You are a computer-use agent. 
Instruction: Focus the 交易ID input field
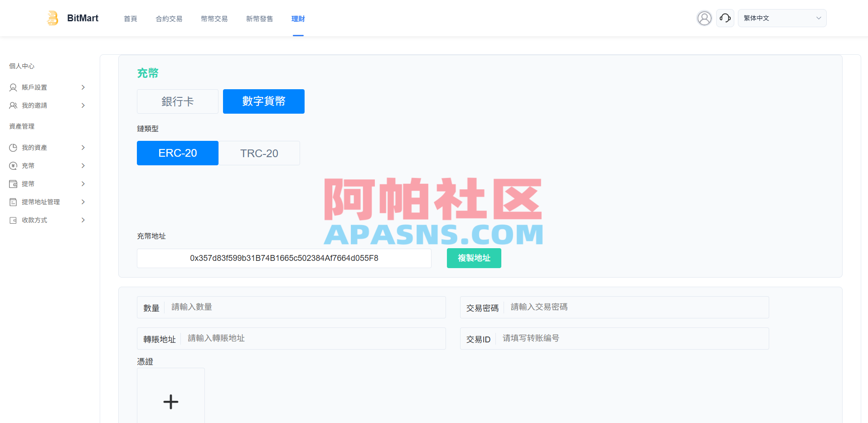coord(615,338)
